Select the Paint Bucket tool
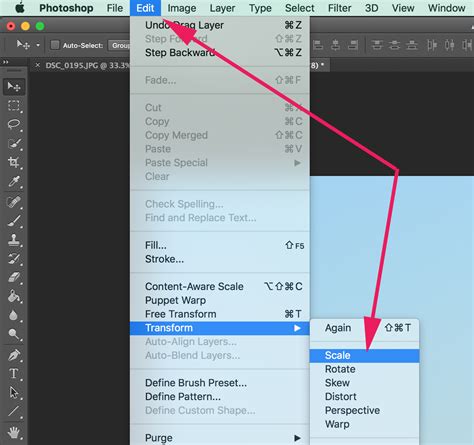 coord(14,296)
